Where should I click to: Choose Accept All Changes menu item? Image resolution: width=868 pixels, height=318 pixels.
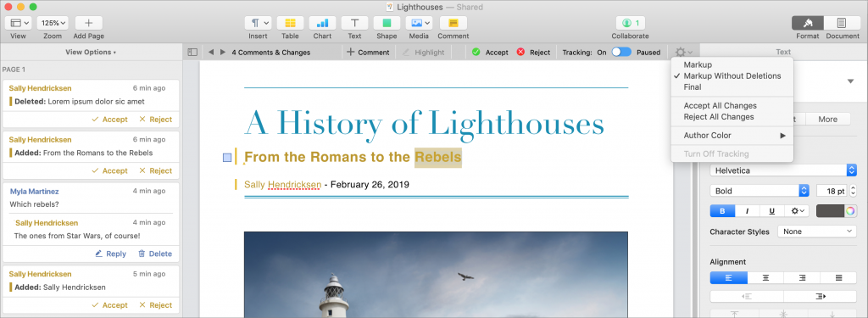[720, 105]
